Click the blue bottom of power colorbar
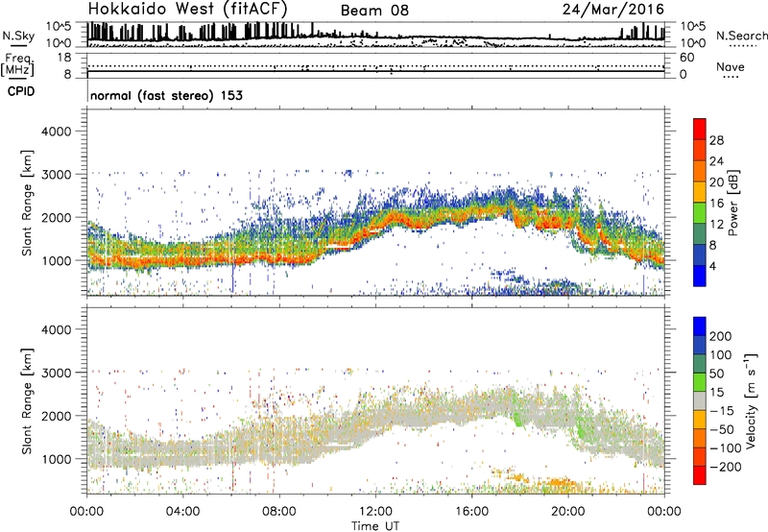Viewport: 768px width, 532px height. point(700,276)
